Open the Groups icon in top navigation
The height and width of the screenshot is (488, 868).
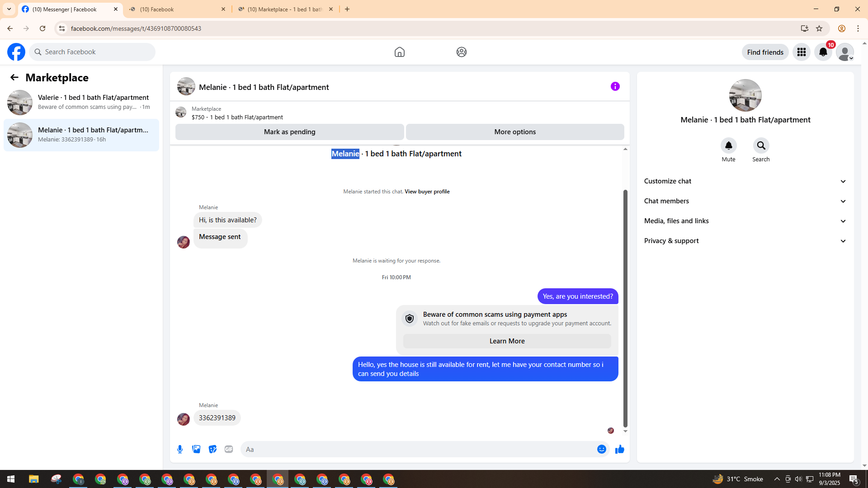coord(461,52)
